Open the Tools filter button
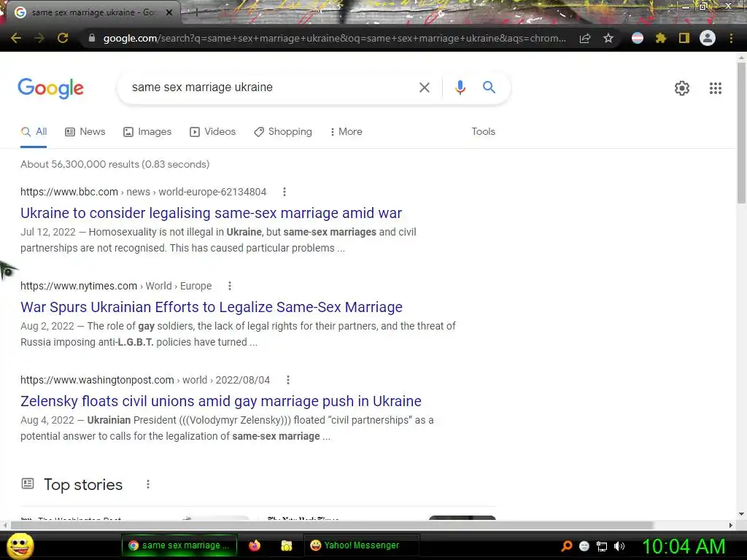The height and width of the screenshot is (560, 747). (483, 132)
